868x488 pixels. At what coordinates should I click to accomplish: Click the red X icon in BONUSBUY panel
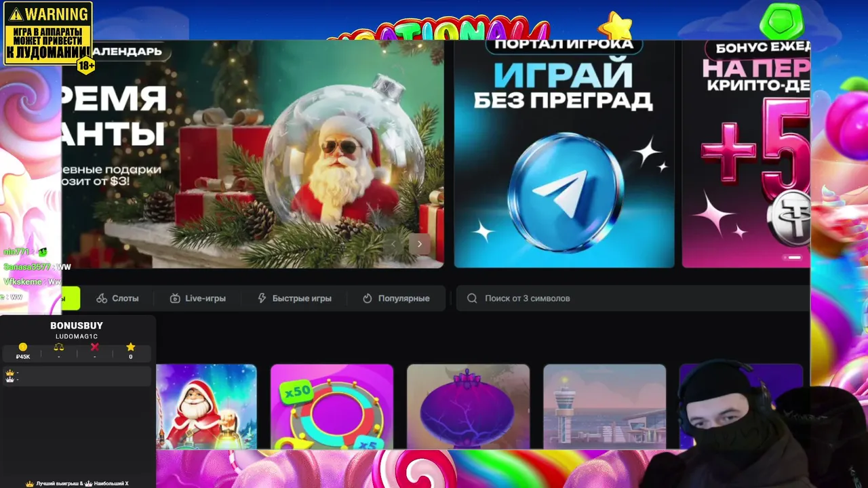(94, 347)
